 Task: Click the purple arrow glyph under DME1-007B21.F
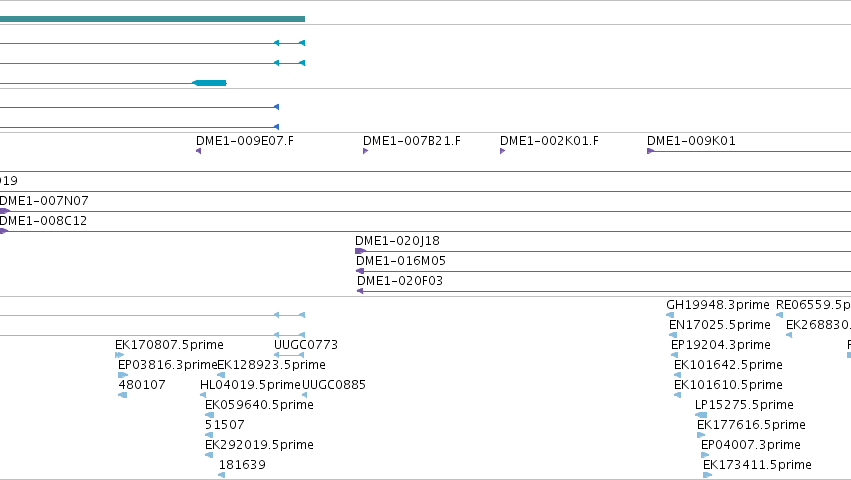(x=366, y=151)
